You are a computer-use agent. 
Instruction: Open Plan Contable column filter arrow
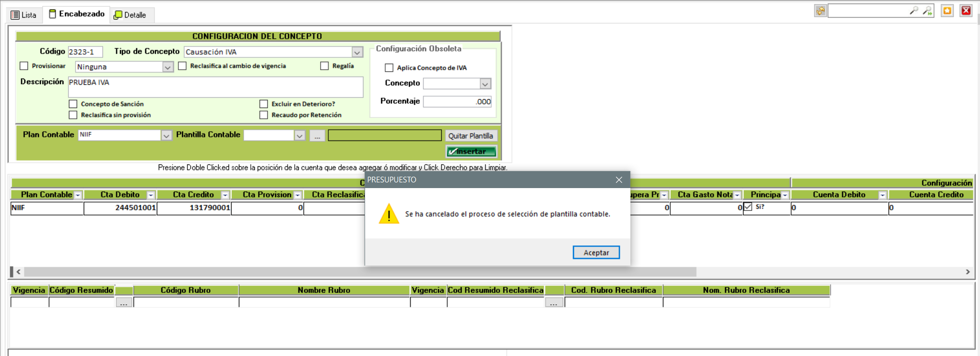click(78, 195)
